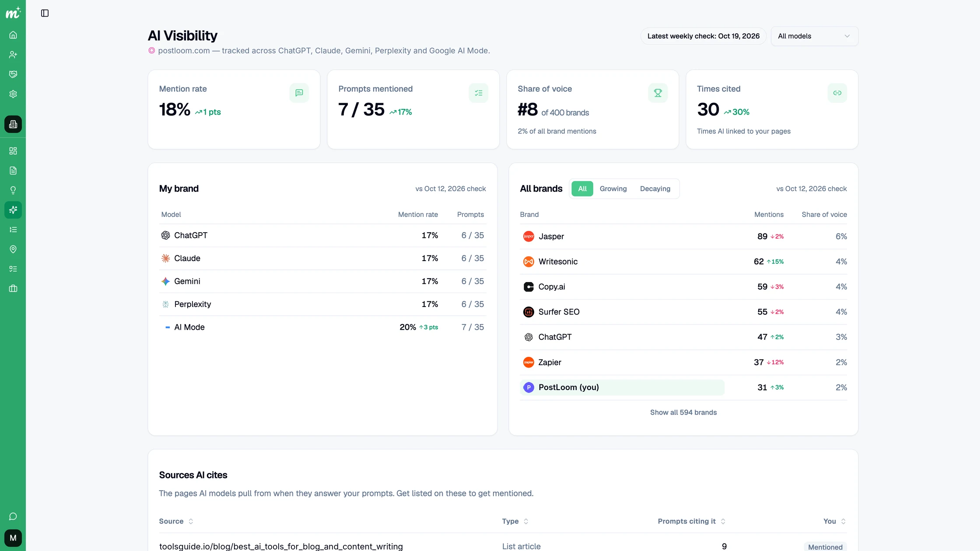Sort by Type column
This screenshot has height=551, width=980.
[515, 521]
